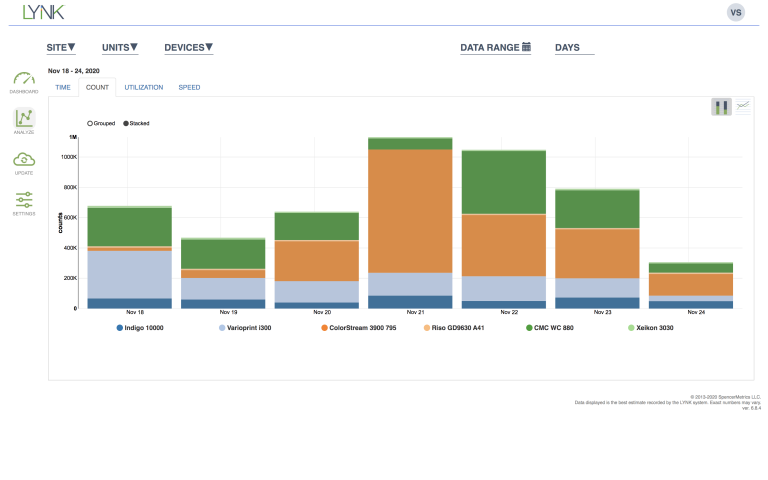Open the Analyze chart icon

[24, 118]
